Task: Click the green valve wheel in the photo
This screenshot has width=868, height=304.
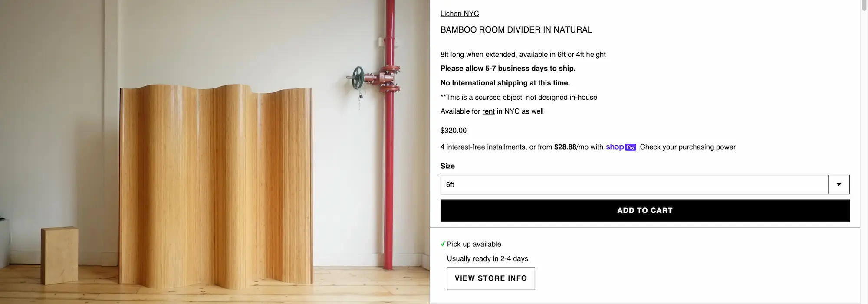Action: 358,78
